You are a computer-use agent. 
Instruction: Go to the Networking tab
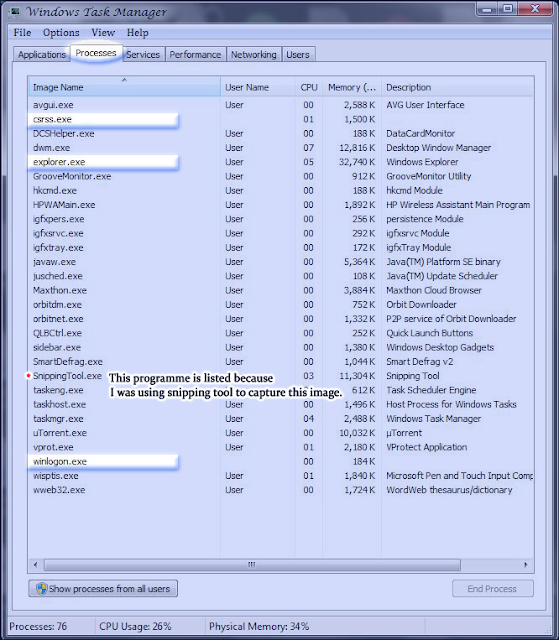point(254,55)
